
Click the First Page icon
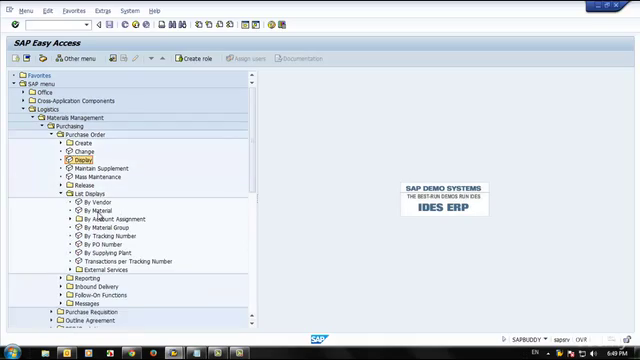198,25
